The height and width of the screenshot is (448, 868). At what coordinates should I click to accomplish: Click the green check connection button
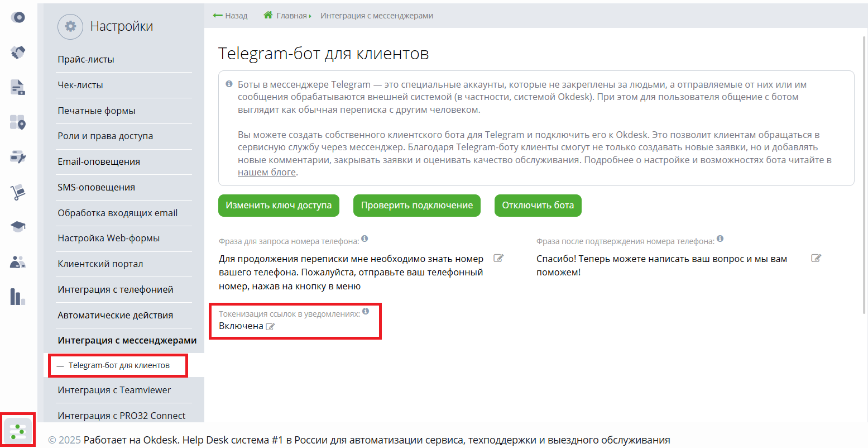point(416,206)
